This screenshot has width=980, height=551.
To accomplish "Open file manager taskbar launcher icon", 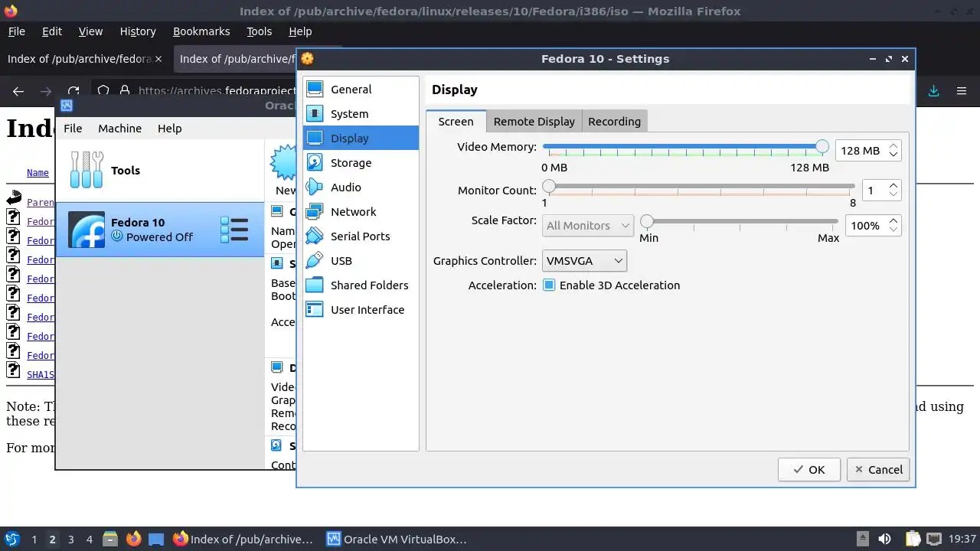I will (109, 539).
